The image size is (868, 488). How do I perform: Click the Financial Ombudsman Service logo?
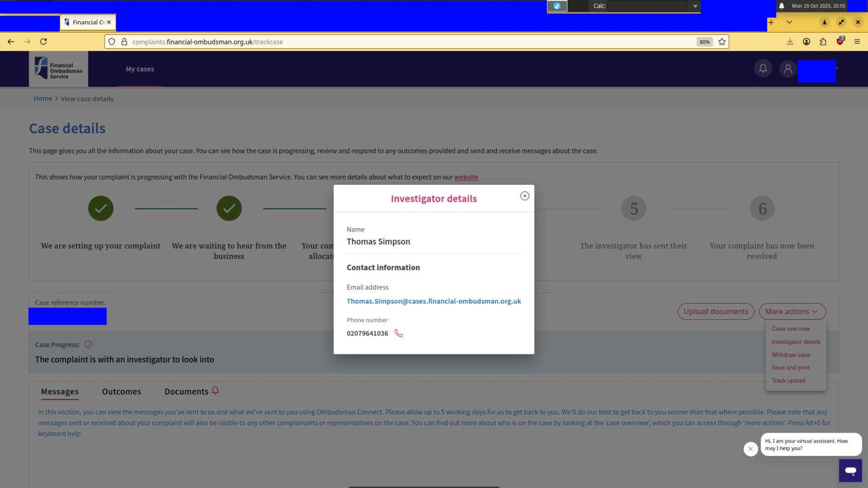tap(59, 69)
